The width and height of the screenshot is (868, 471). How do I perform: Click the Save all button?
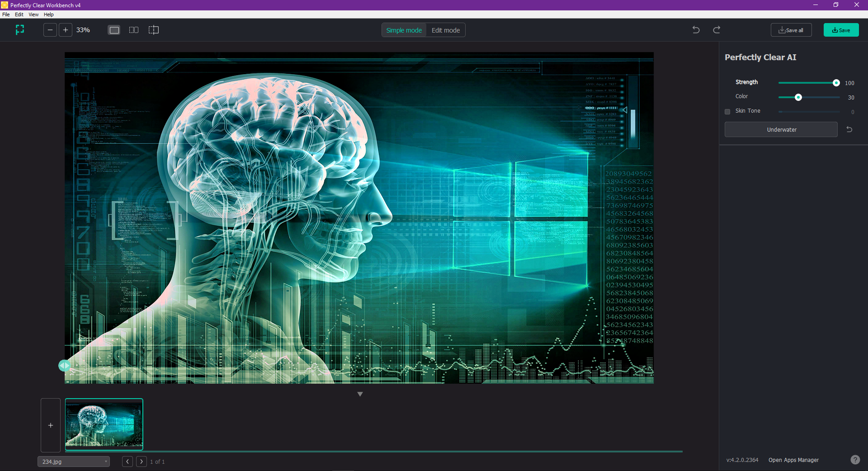click(791, 30)
